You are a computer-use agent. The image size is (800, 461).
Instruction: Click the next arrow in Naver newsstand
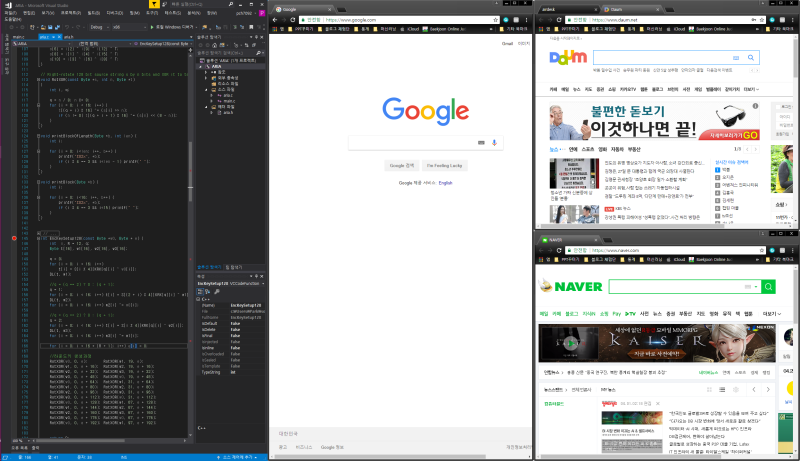click(768, 390)
